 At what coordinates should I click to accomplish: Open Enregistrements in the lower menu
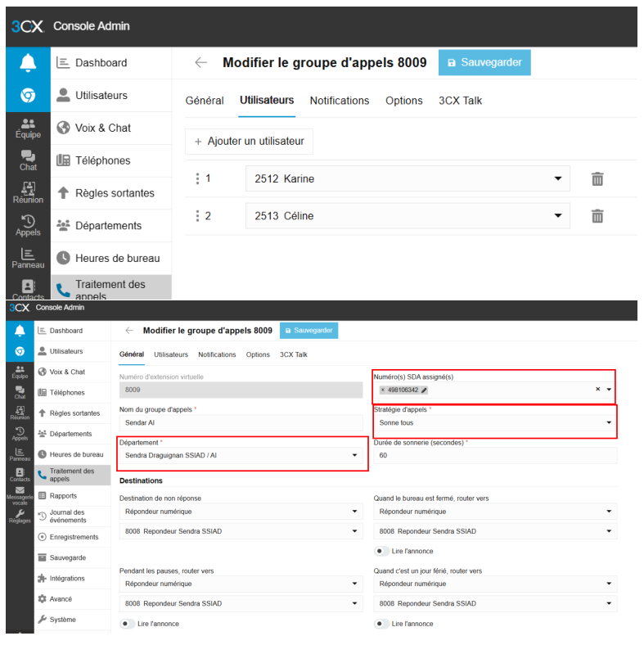[72, 537]
